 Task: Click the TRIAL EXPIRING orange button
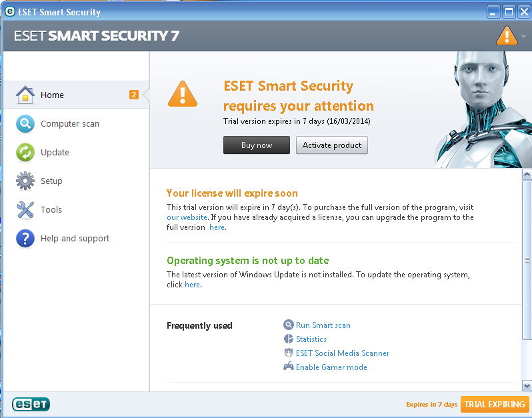click(495, 404)
